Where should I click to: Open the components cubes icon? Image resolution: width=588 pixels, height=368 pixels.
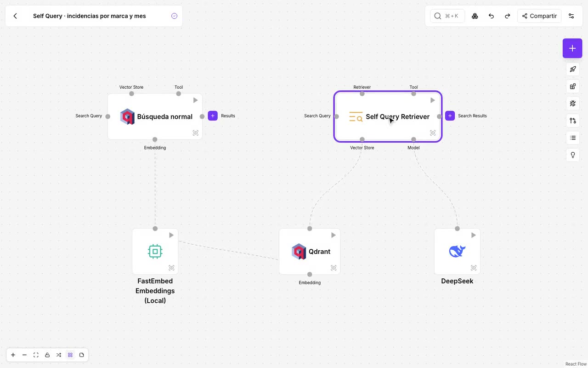(475, 16)
